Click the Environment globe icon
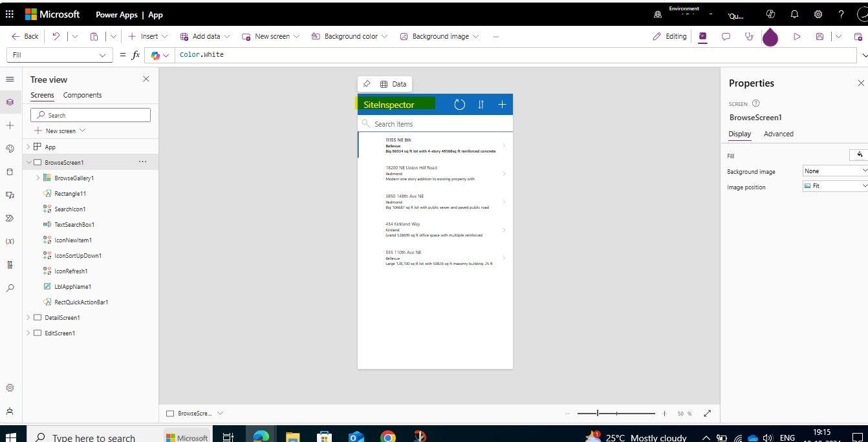This screenshot has height=442, width=868. click(x=658, y=14)
